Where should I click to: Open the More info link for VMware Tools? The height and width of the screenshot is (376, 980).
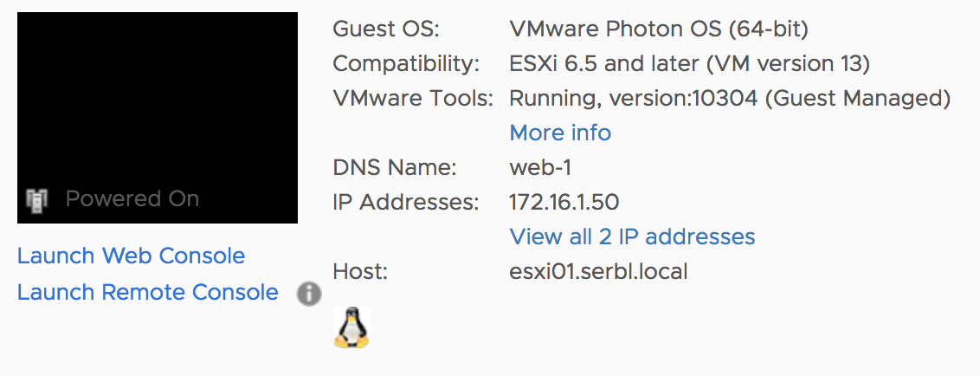[561, 133]
